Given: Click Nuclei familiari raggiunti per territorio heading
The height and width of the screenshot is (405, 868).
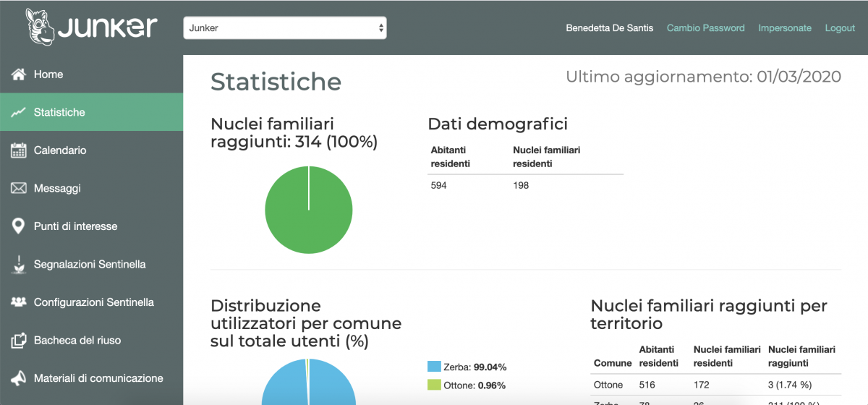Looking at the screenshot, I should tap(709, 315).
